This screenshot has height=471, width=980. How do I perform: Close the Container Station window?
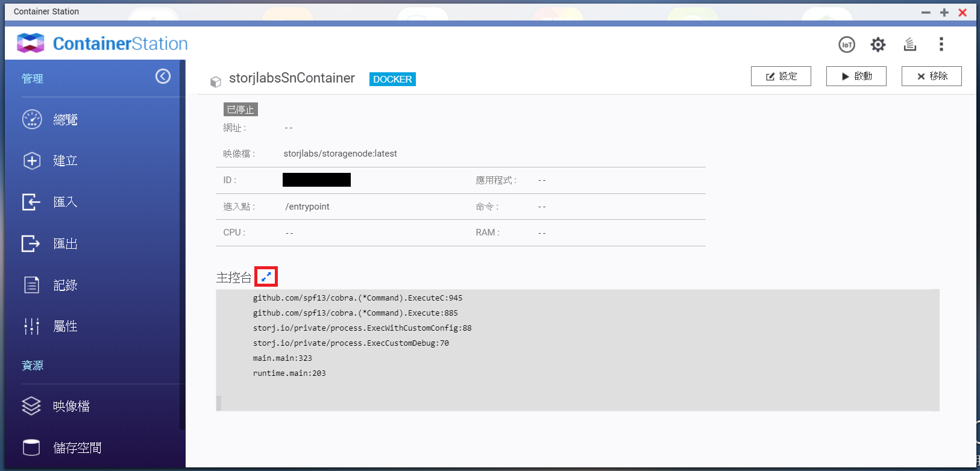[x=963, y=12]
